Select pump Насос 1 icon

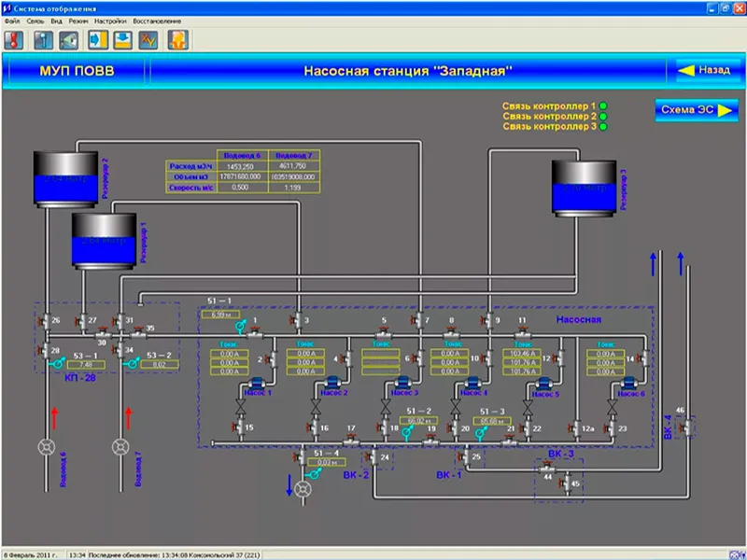click(x=255, y=383)
